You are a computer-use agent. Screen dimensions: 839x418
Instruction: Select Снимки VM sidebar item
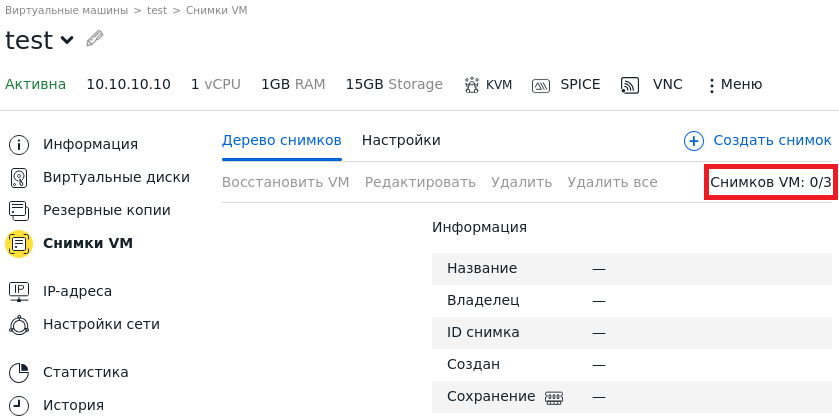[x=87, y=243]
